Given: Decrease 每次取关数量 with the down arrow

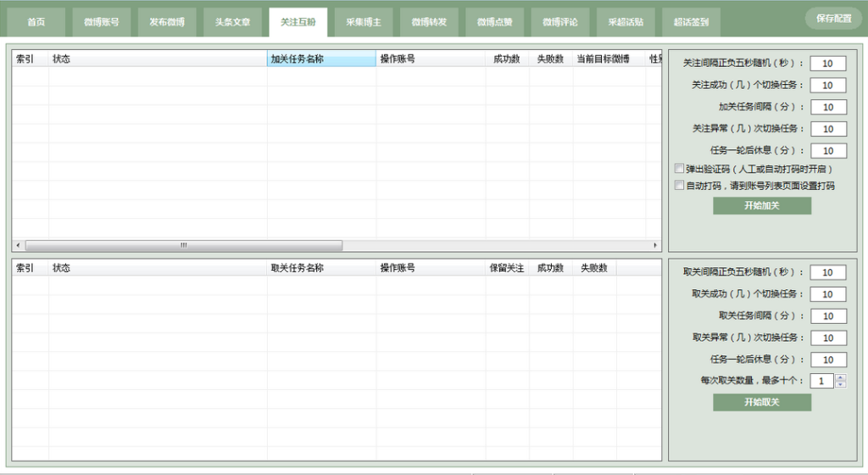Looking at the screenshot, I should [840, 385].
